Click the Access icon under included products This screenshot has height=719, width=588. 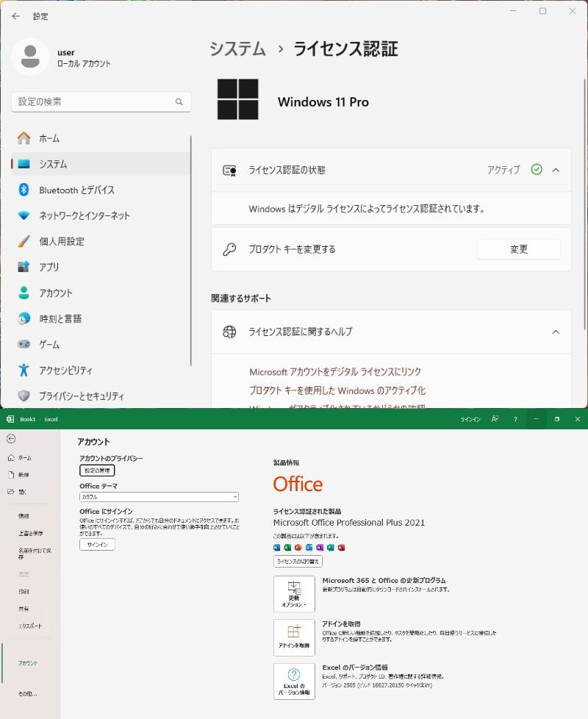point(342,548)
